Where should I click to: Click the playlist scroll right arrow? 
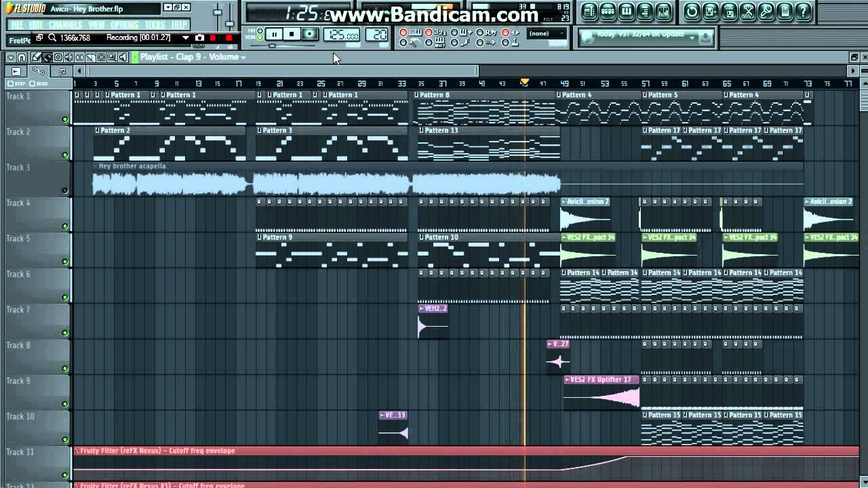click(853, 71)
